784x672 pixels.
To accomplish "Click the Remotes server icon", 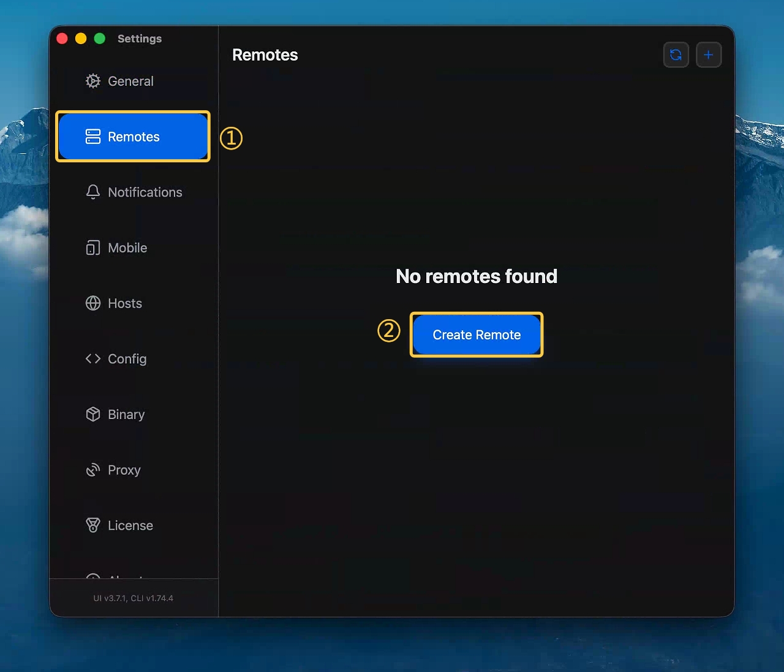I will pyautogui.click(x=93, y=137).
